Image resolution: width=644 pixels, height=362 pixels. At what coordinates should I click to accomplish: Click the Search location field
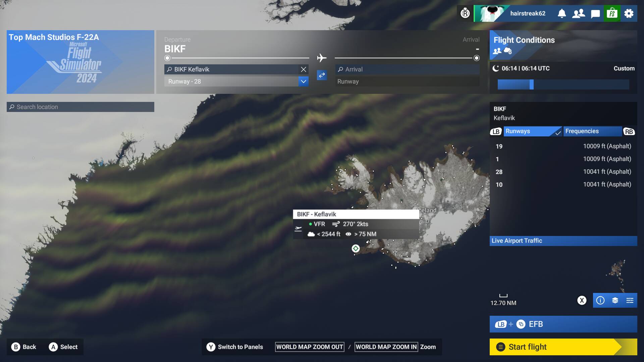pyautogui.click(x=80, y=107)
